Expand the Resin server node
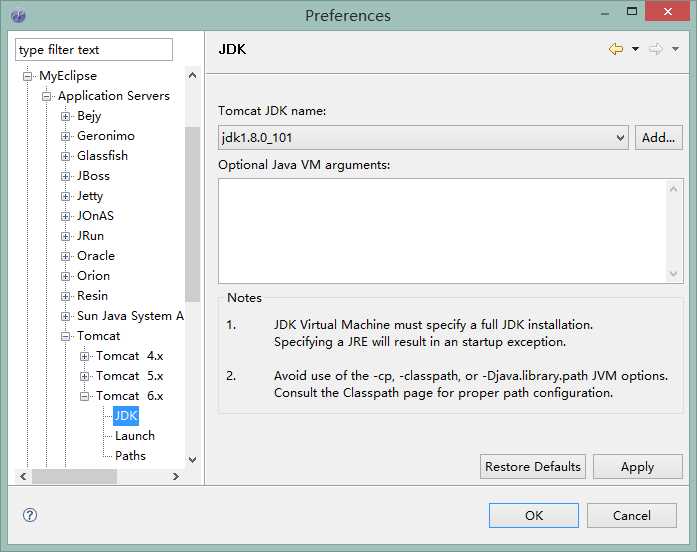Image resolution: width=697 pixels, height=552 pixels. pyautogui.click(x=65, y=296)
